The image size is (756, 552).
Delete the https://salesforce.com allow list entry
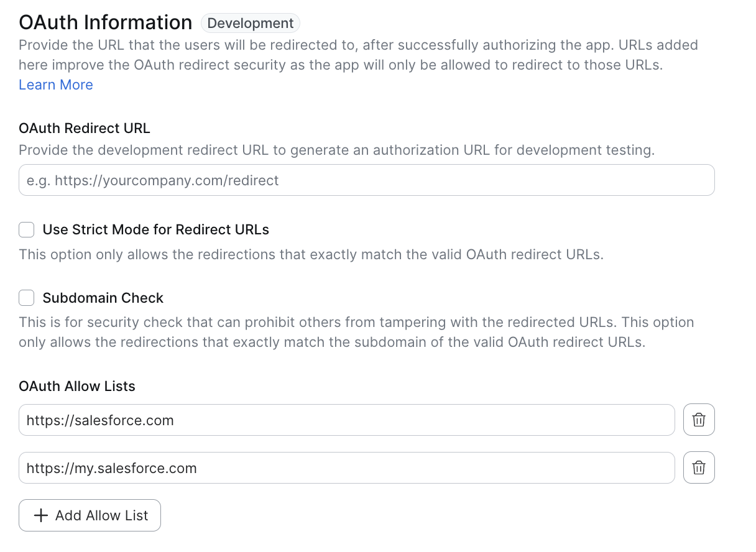tap(699, 420)
